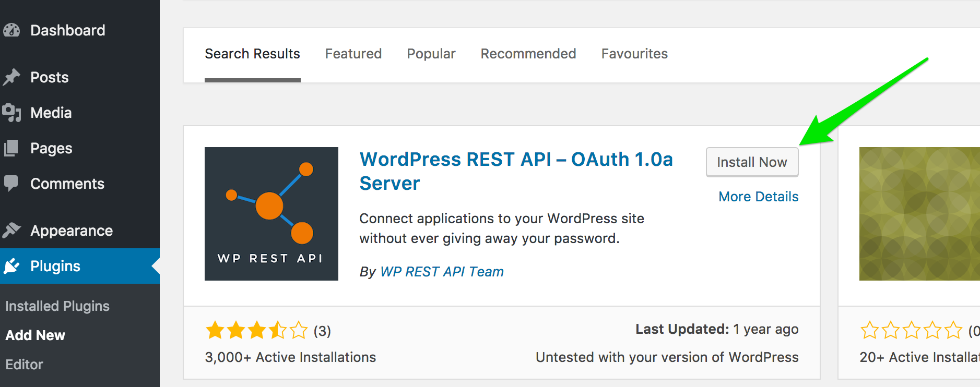Screen dimensions: 980x387
Task: Click the Pages document icon
Action: point(11,148)
